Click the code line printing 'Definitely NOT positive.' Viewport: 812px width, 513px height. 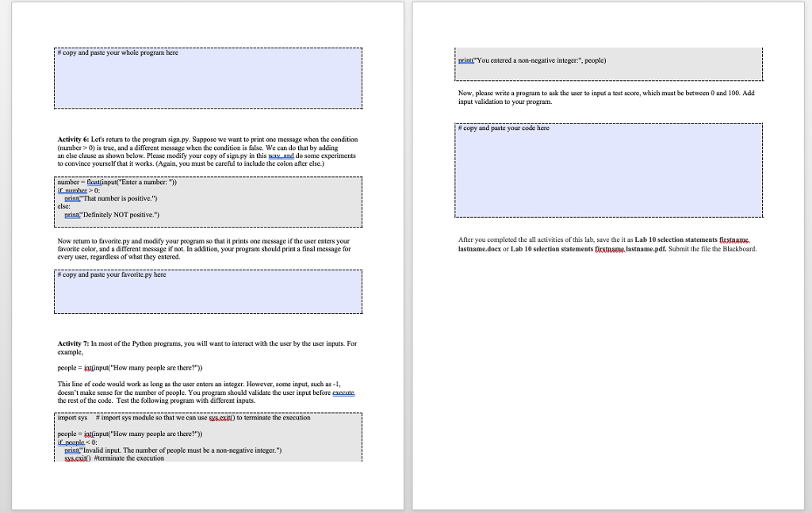click(112, 215)
